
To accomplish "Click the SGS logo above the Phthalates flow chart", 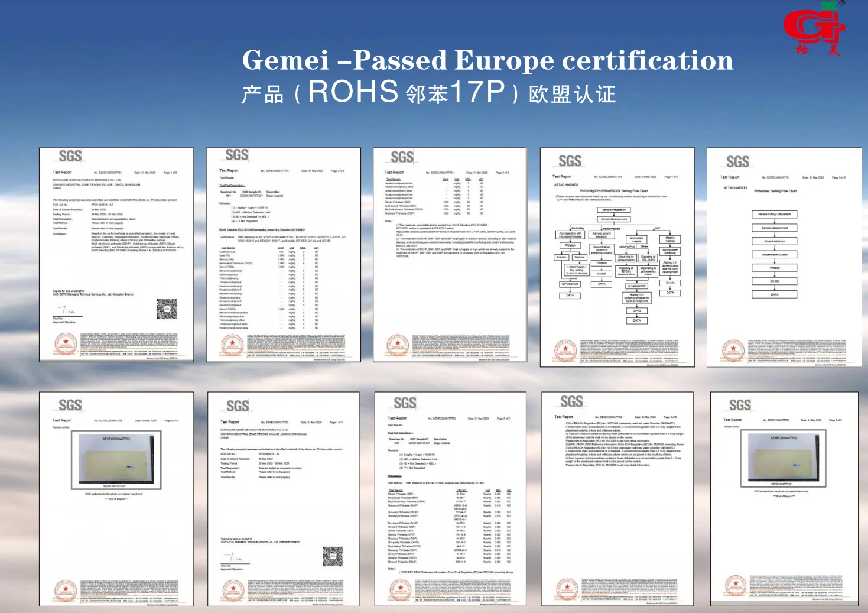I will pos(737,161).
